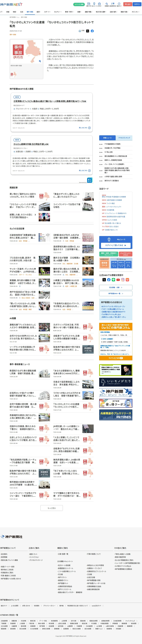Image resolution: width=142 pixels, height=644 pixels.
Task: Open the いいモノがたり banner
Action: click(116, 382)
